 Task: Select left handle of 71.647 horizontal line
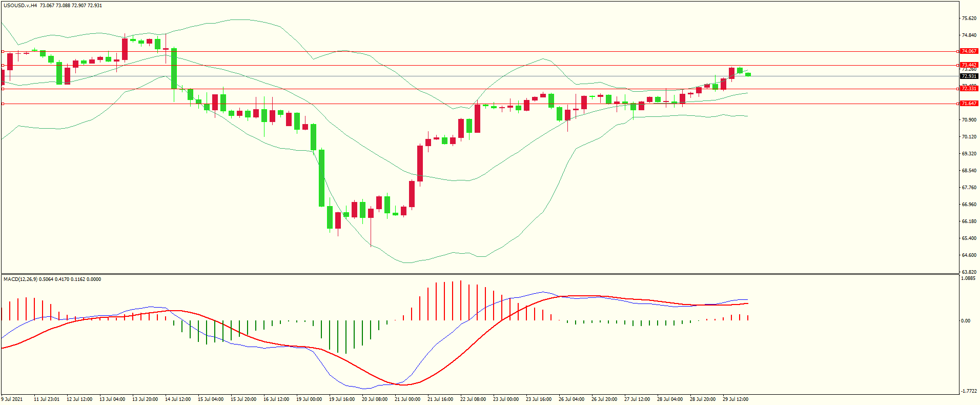[3, 104]
